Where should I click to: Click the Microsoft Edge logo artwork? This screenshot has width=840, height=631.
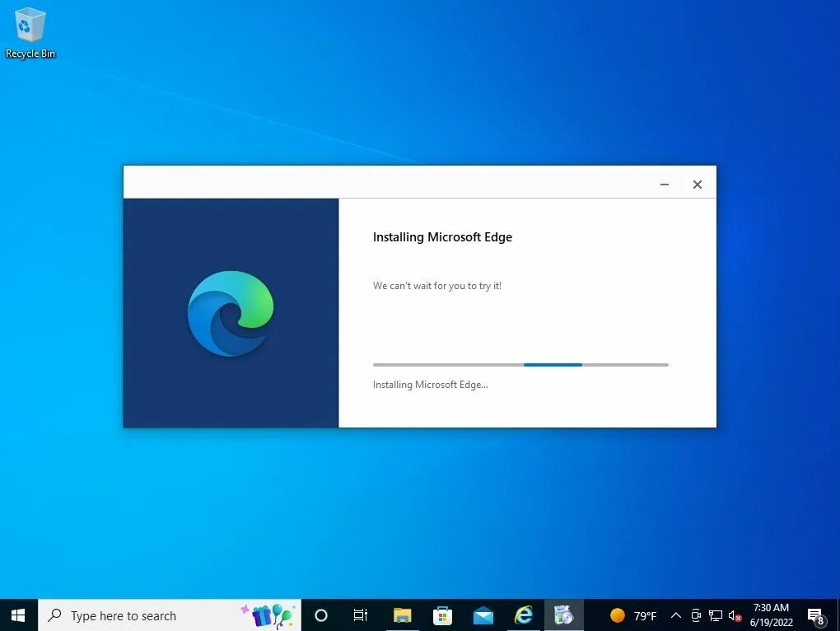click(x=231, y=313)
